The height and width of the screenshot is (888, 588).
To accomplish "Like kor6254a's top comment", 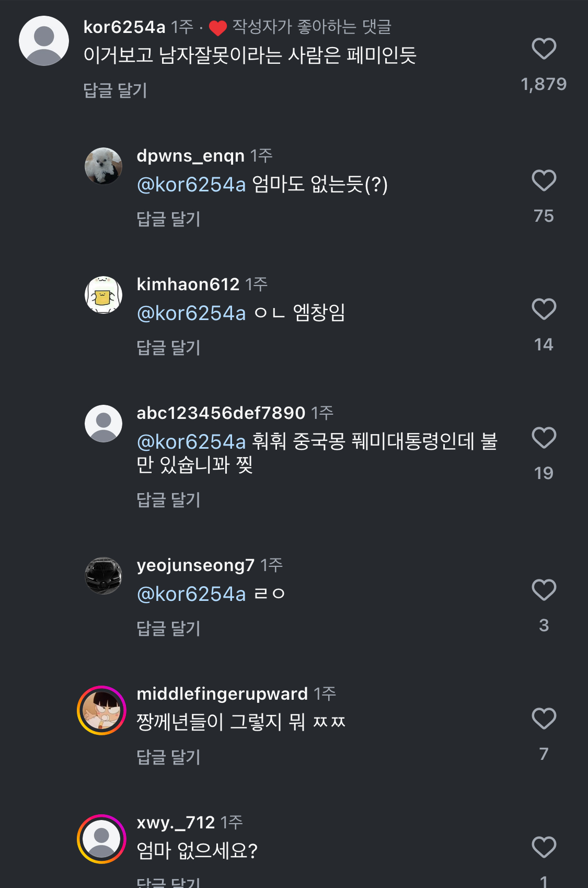I will click(x=544, y=49).
